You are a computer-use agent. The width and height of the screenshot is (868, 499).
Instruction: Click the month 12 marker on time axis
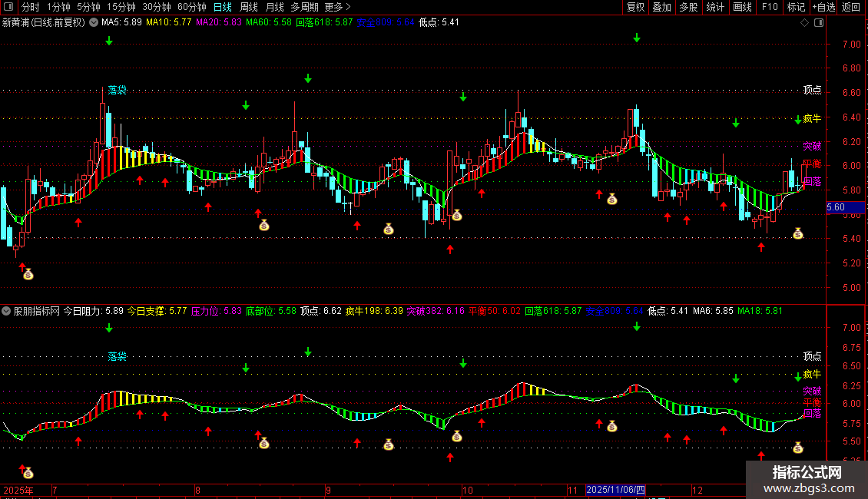[697, 490]
